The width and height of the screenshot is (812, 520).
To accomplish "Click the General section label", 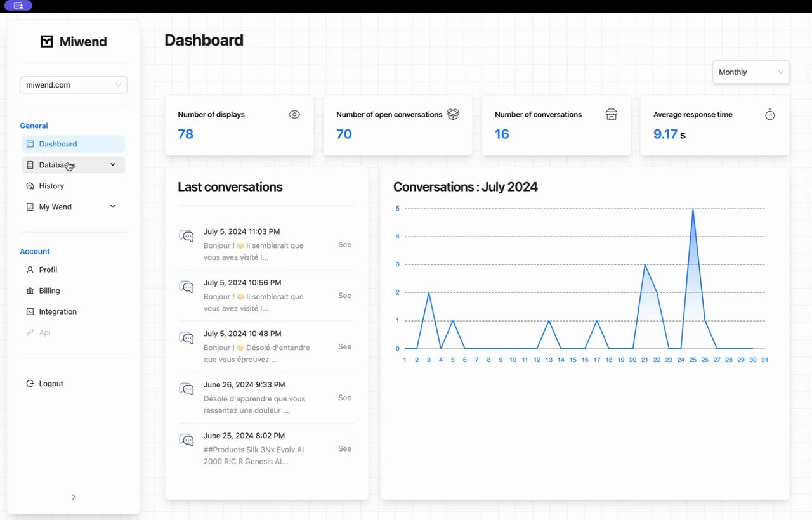I will [x=34, y=126].
